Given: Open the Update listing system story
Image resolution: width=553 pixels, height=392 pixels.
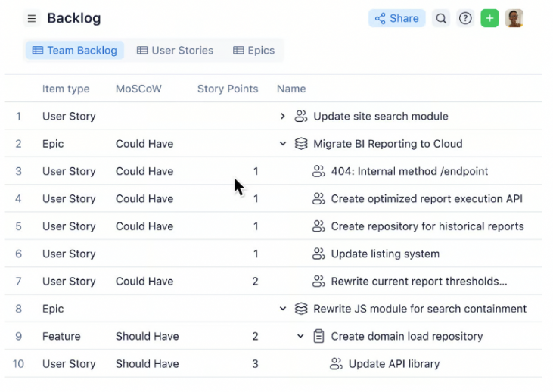Looking at the screenshot, I should point(385,254).
